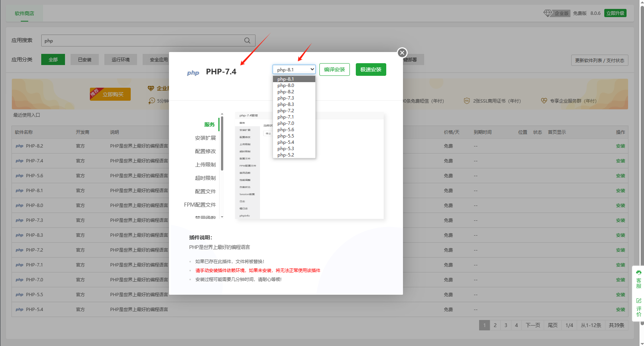Click the php icon of the PHP-5.6 row

19,176
